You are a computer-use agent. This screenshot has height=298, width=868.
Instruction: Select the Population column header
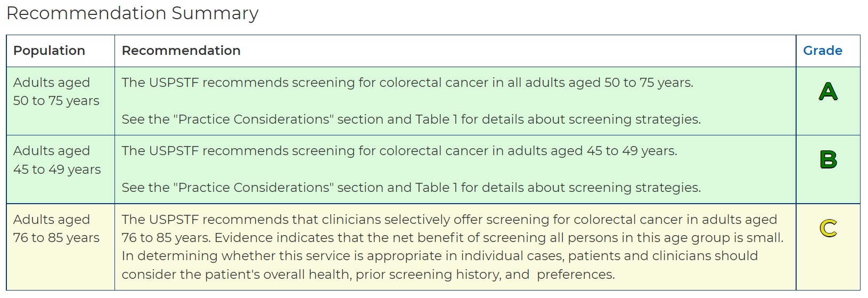[x=49, y=51]
